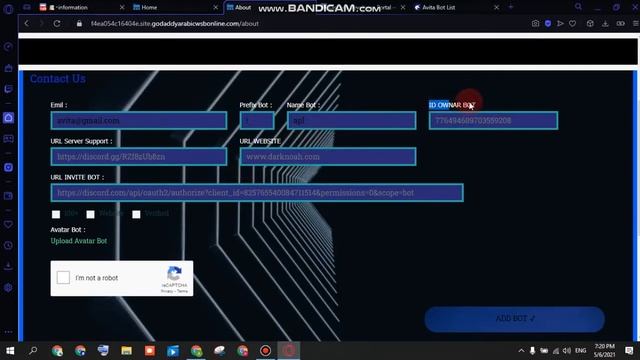The width and height of the screenshot is (640, 360).
Task: Open downloads from browser toolbar
Action: [x=605, y=24]
